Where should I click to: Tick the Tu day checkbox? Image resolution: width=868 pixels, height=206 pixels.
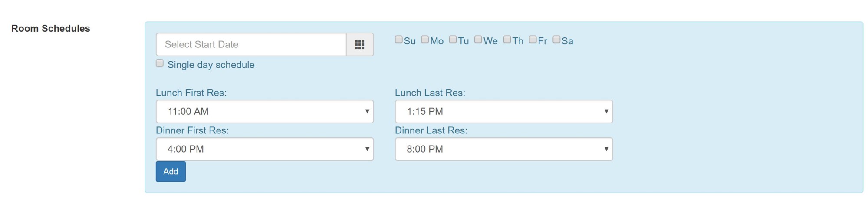(x=453, y=40)
